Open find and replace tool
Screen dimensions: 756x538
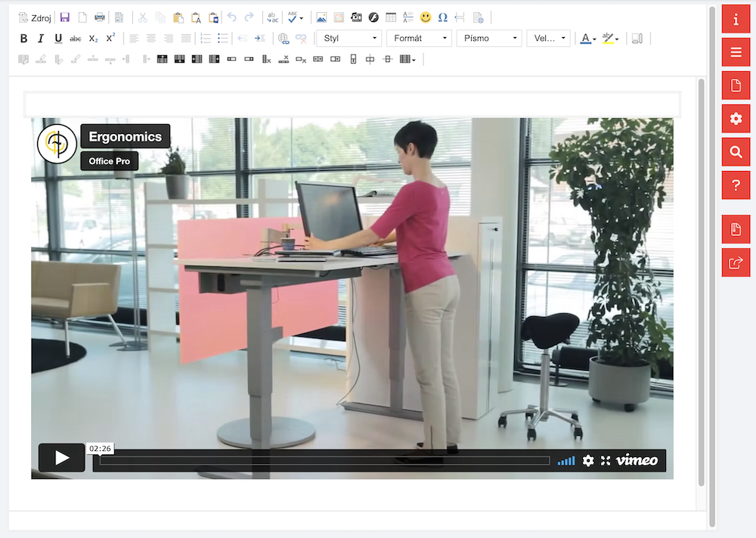point(272,18)
